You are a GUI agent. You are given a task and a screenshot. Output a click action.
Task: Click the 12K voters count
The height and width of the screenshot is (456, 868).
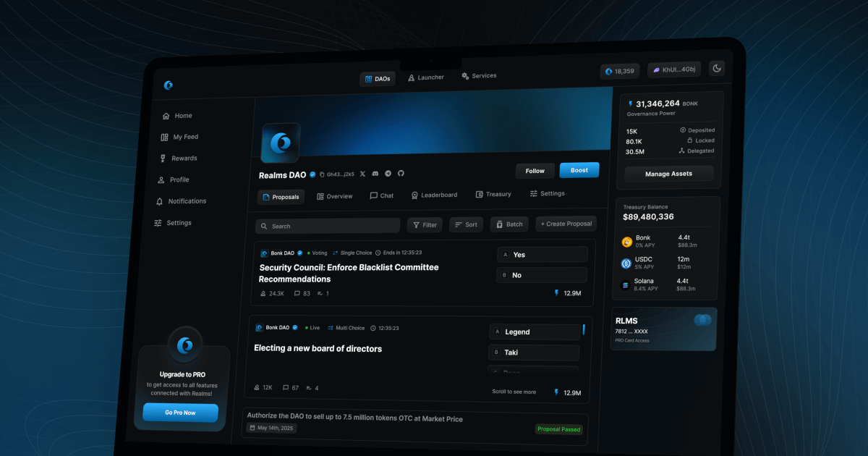[x=263, y=388]
